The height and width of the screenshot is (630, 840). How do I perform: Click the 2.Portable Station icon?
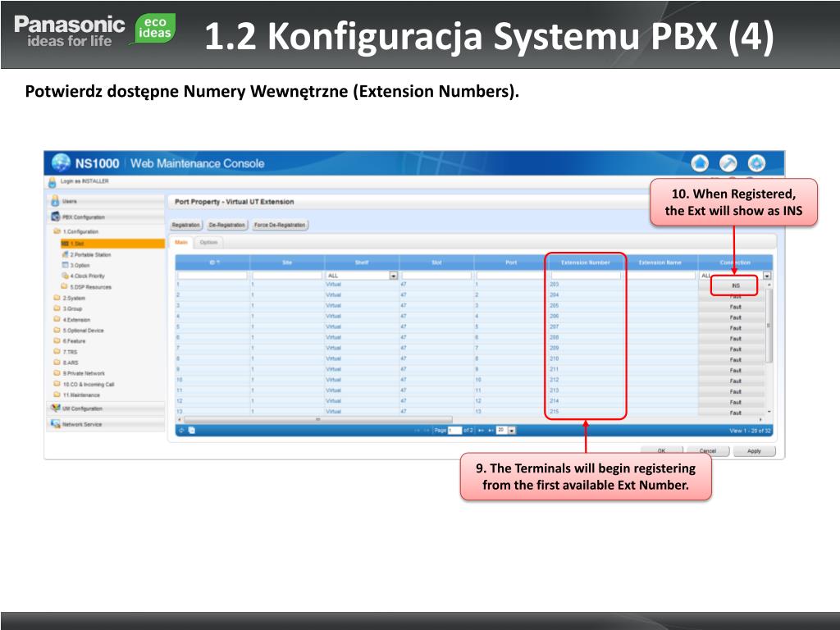(x=66, y=254)
